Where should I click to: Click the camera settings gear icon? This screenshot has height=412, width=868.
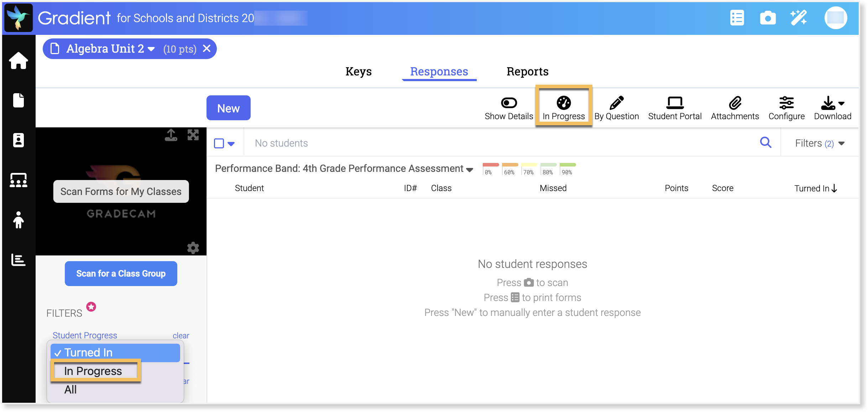coord(193,248)
